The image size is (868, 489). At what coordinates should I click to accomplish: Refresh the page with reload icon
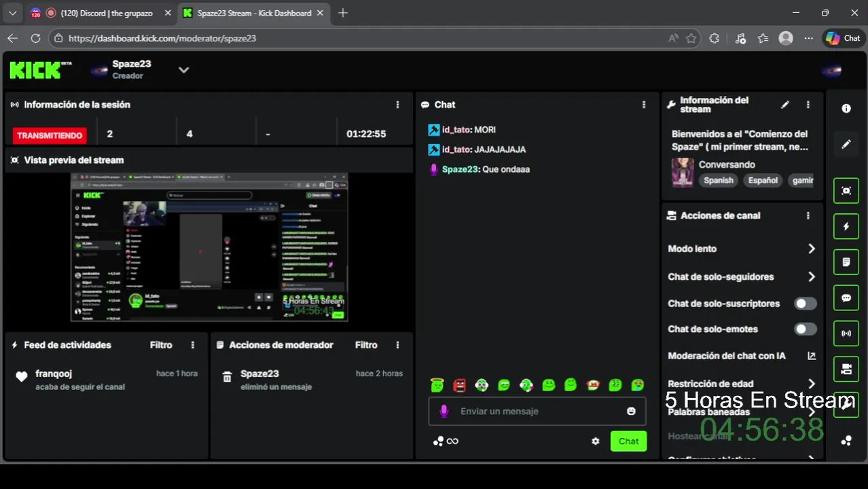click(x=35, y=38)
